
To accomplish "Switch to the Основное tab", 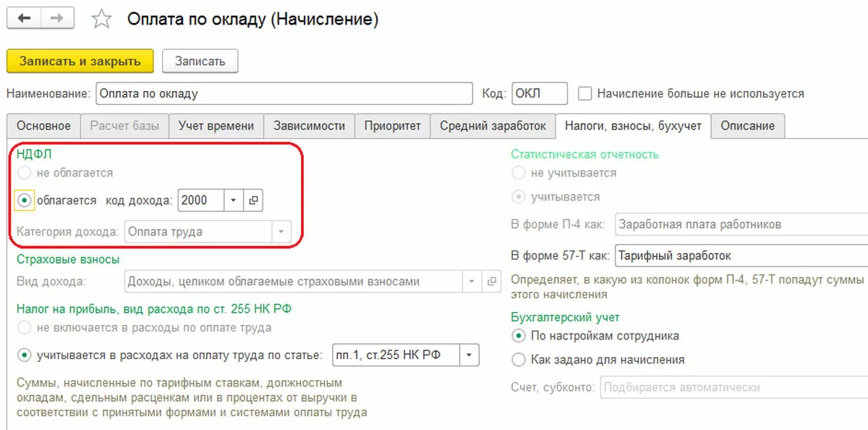I will click(44, 125).
